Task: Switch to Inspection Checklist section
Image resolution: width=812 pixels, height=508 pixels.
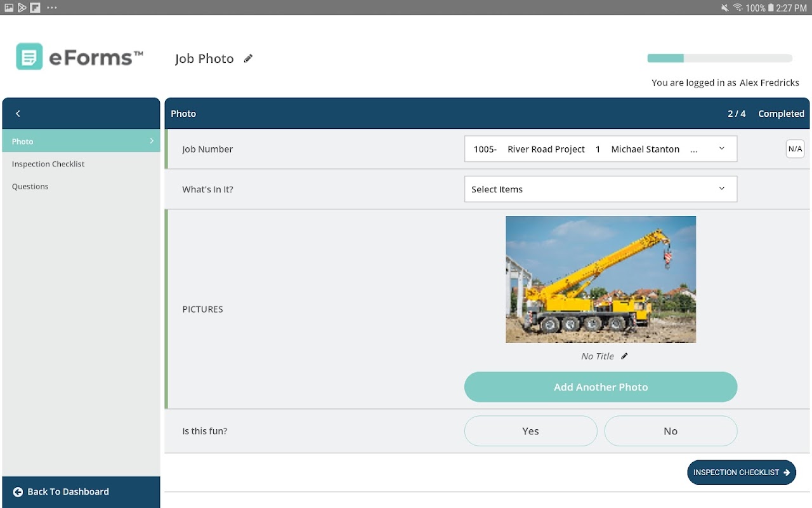Action: [x=48, y=164]
